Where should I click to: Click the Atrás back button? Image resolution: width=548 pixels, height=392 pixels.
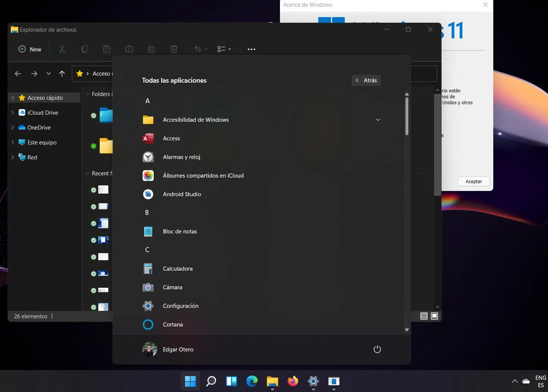pos(366,80)
